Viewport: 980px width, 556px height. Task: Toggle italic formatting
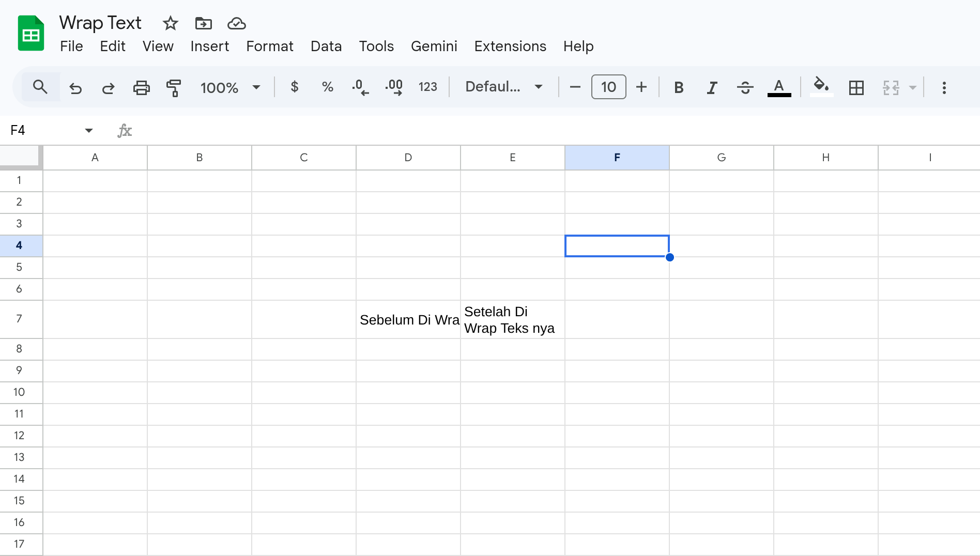click(x=712, y=87)
